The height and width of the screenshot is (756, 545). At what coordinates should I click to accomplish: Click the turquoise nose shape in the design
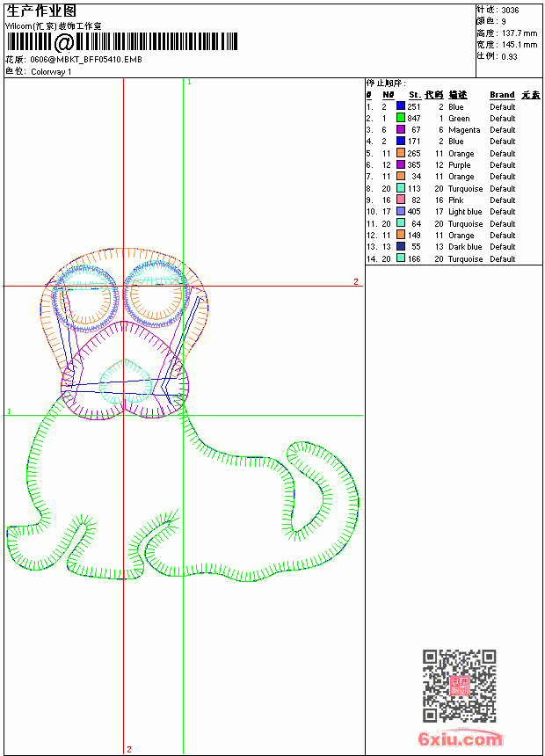click(x=126, y=381)
